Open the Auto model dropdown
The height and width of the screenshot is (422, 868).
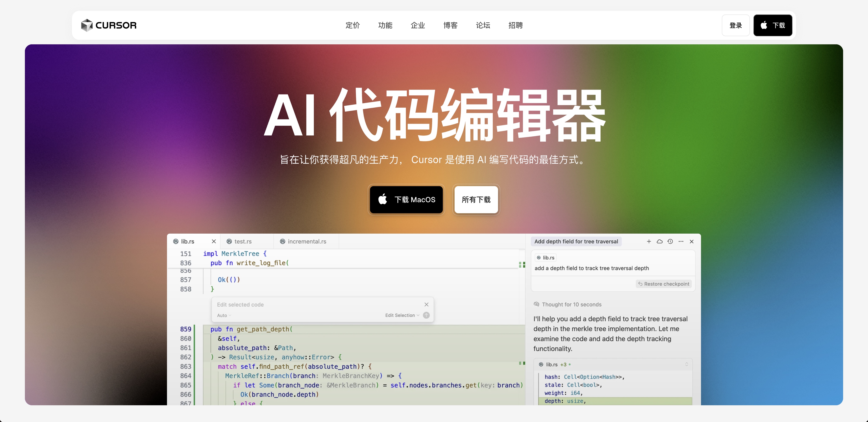[x=224, y=315]
